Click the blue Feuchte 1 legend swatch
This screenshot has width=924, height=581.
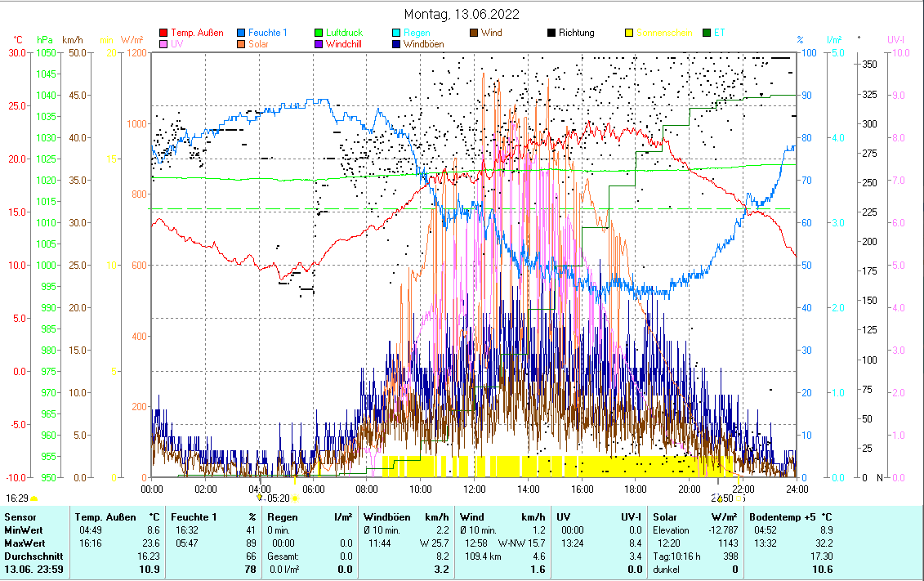click(x=241, y=33)
